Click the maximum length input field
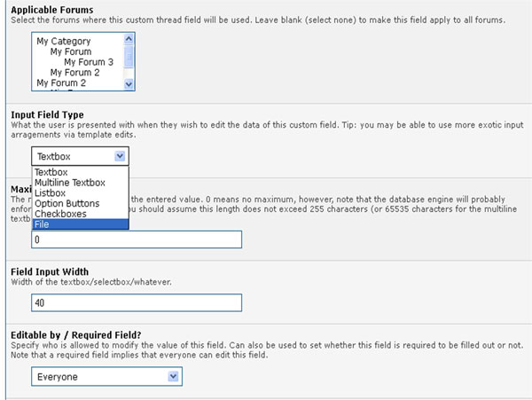 coord(136,239)
